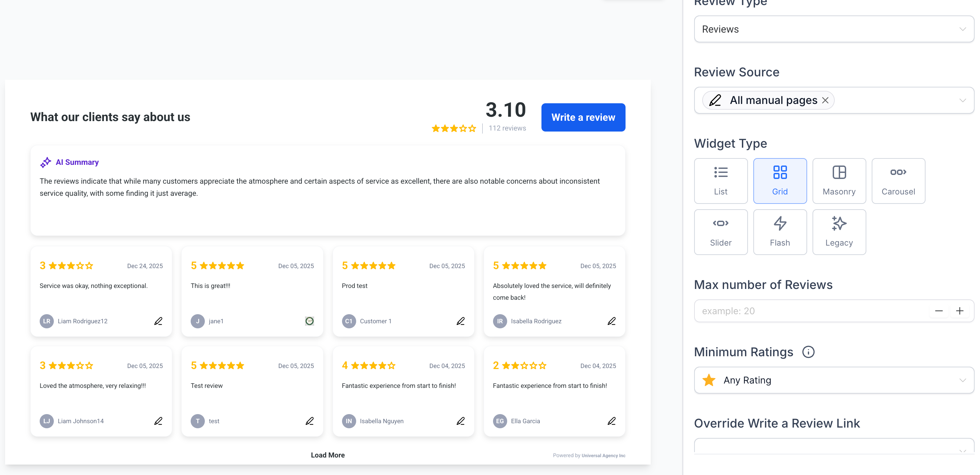980x475 pixels.
Task: Click the AI Summary sparkle icon
Action: click(x=46, y=162)
